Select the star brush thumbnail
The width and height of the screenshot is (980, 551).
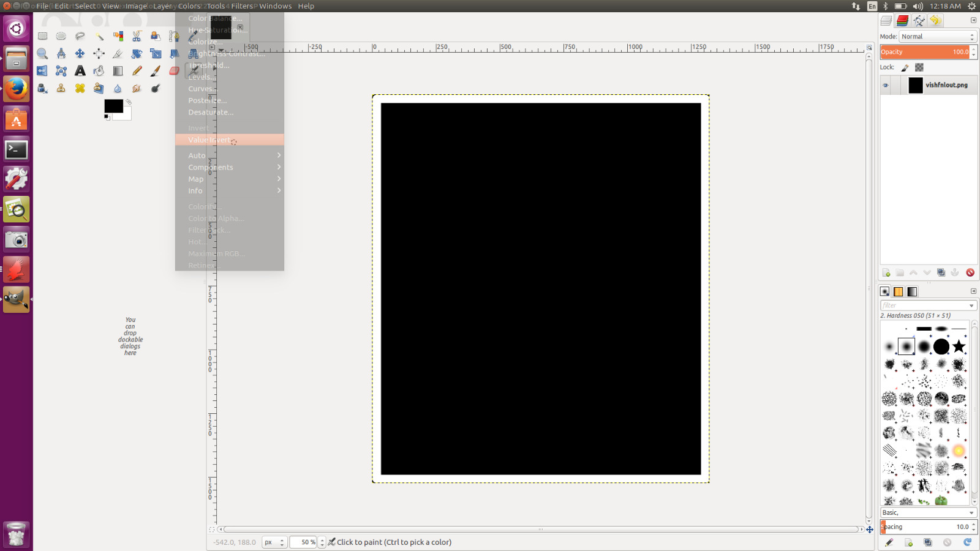coord(959,347)
